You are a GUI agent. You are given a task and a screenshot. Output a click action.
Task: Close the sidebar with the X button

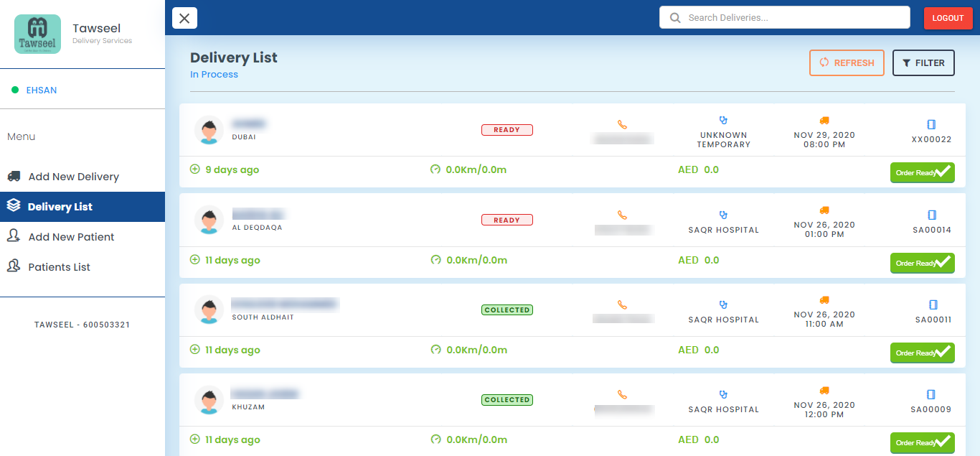[x=184, y=18]
